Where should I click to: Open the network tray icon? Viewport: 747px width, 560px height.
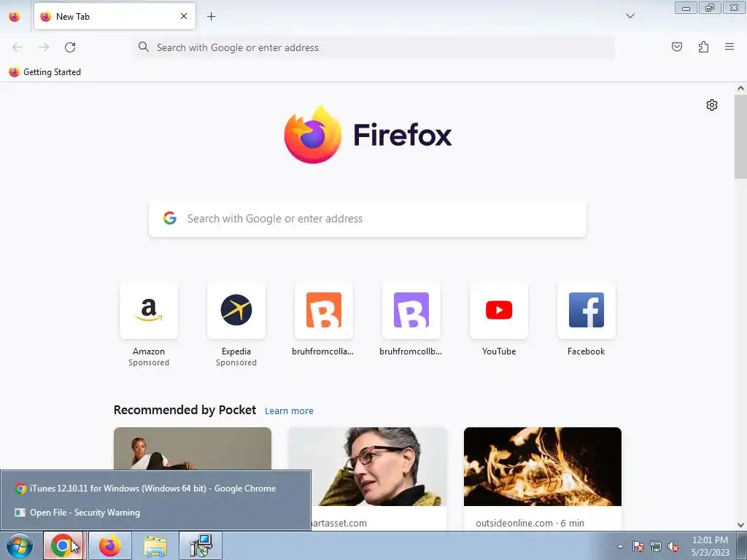click(x=656, y=546)
